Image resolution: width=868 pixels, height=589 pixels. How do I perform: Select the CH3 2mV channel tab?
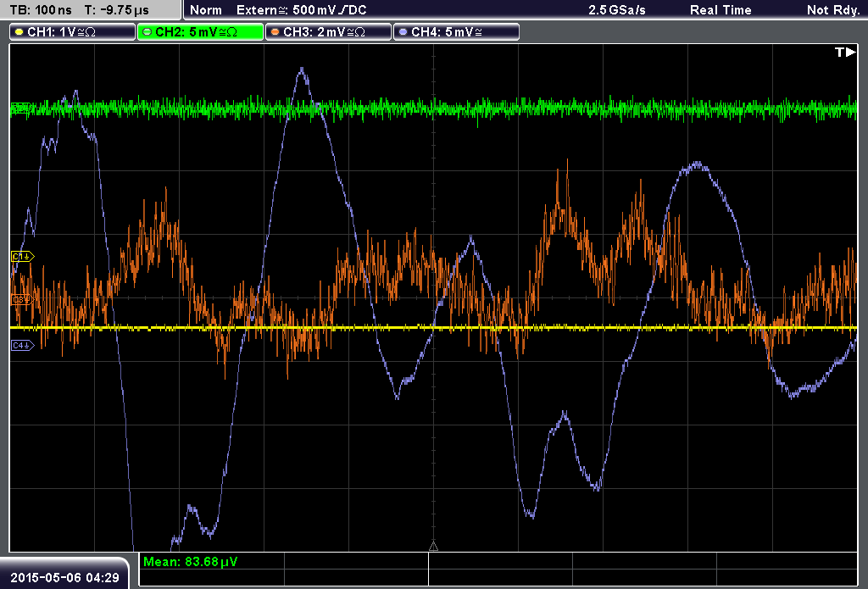328,32
